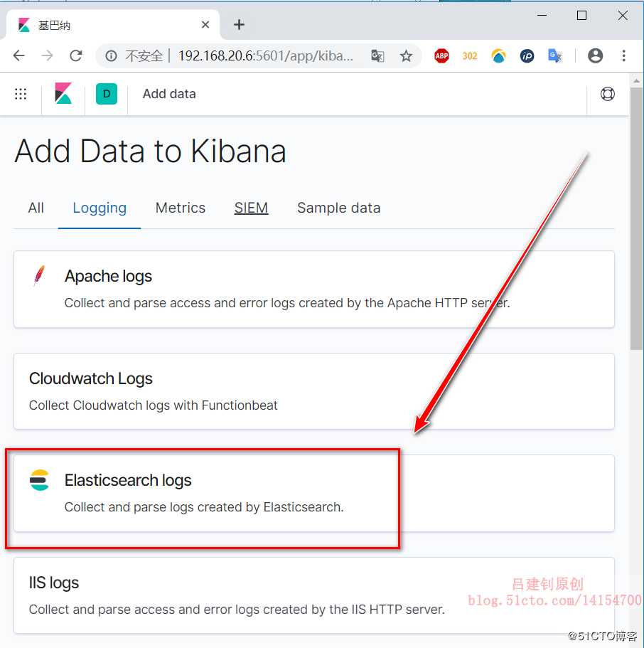
Task: Switch to the Metrics tab
Action: pos(181,208)
